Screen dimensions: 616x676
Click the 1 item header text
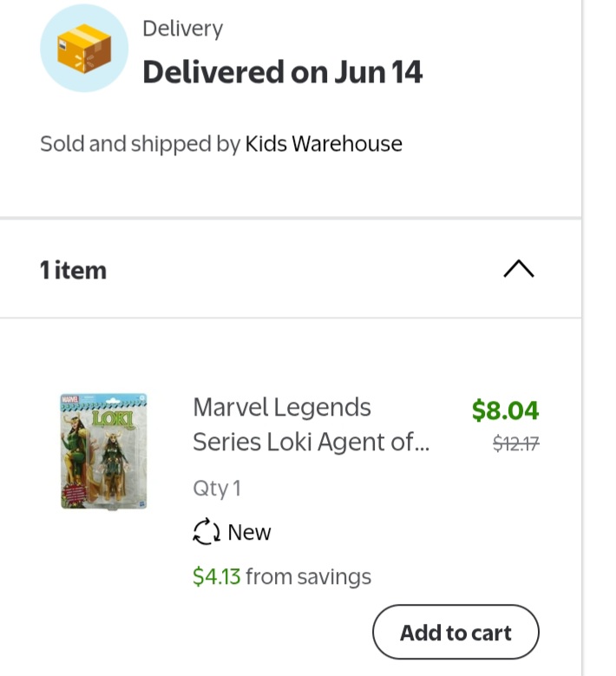click(73, 270)
